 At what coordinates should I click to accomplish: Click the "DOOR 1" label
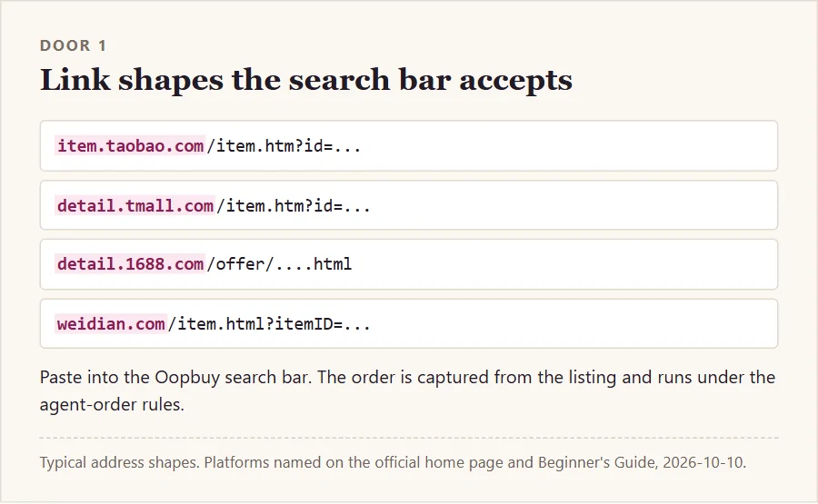[74, 46]
